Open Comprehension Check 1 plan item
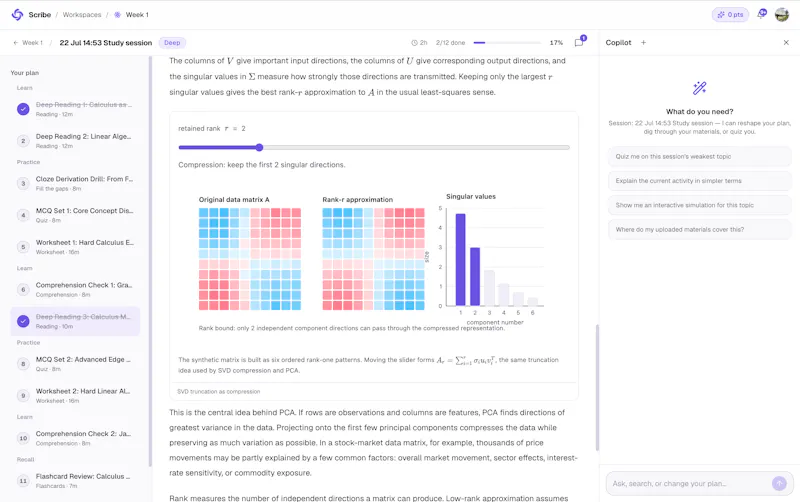The height and width of the screenshot is (502, 800). pos(76,290)
